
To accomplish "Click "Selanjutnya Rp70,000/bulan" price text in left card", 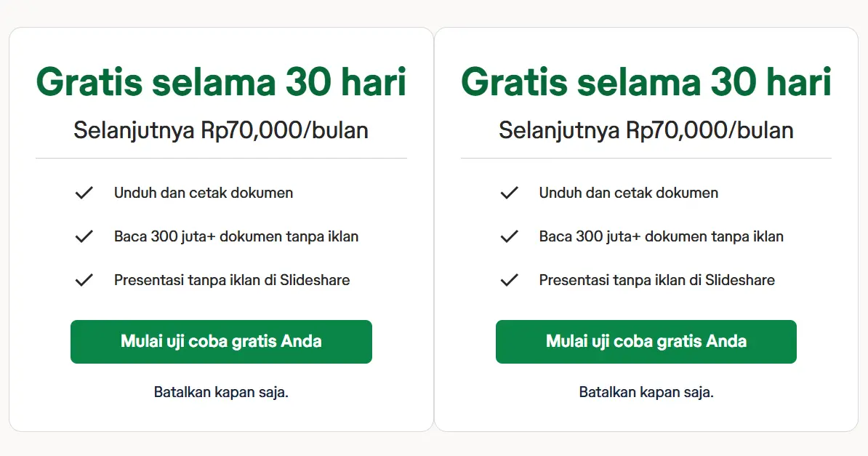I will pos(221,130).
